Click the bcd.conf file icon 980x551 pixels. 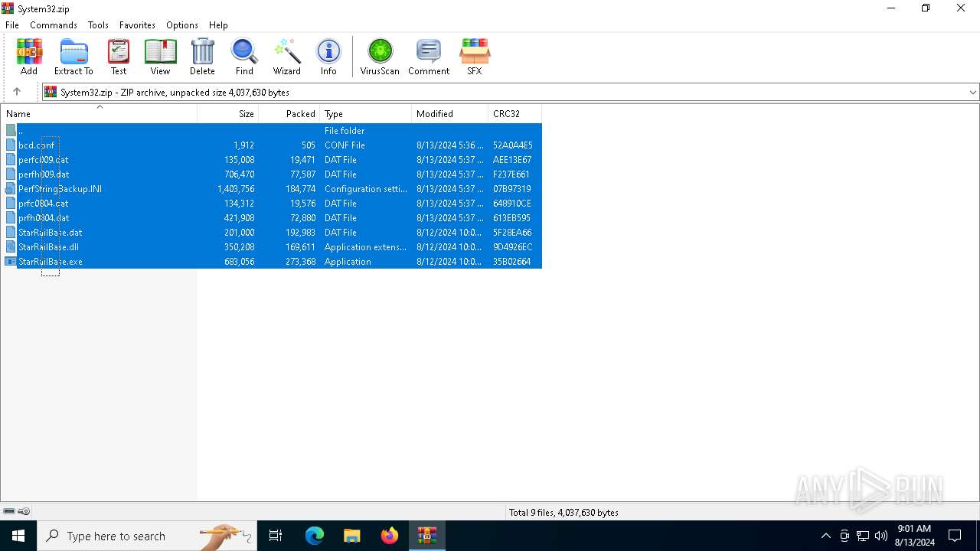(x=11, y=145)
